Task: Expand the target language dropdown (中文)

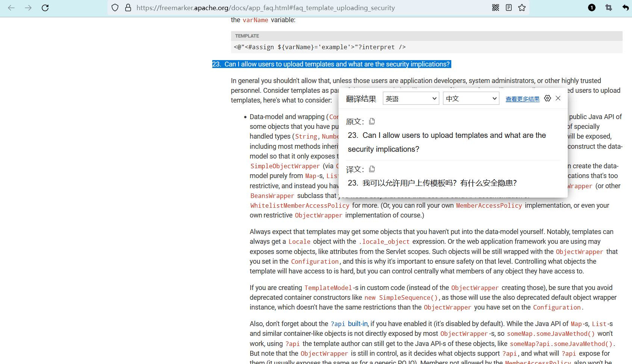Action: (x=471, y=98)
